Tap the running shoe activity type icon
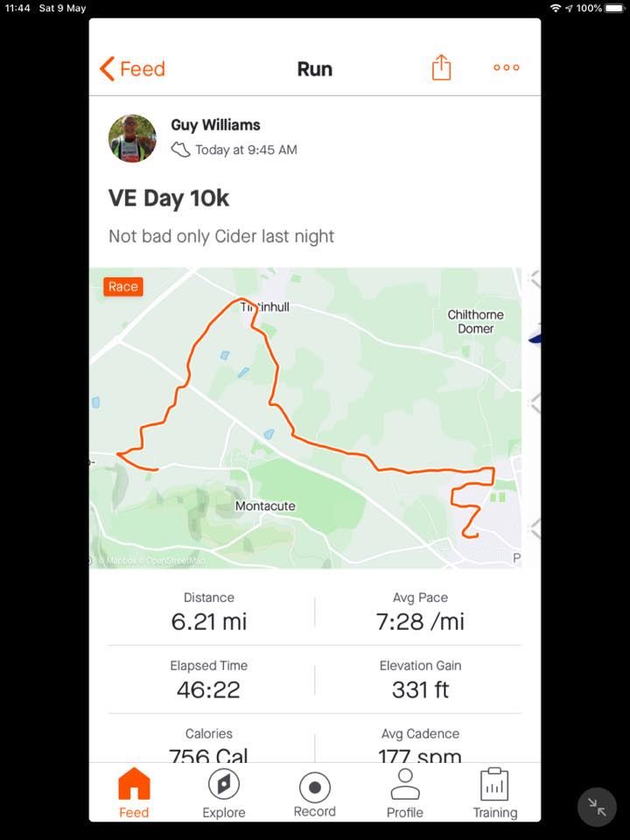The width and height of the screenshot is (630, 840). click(x=180, y=150)
